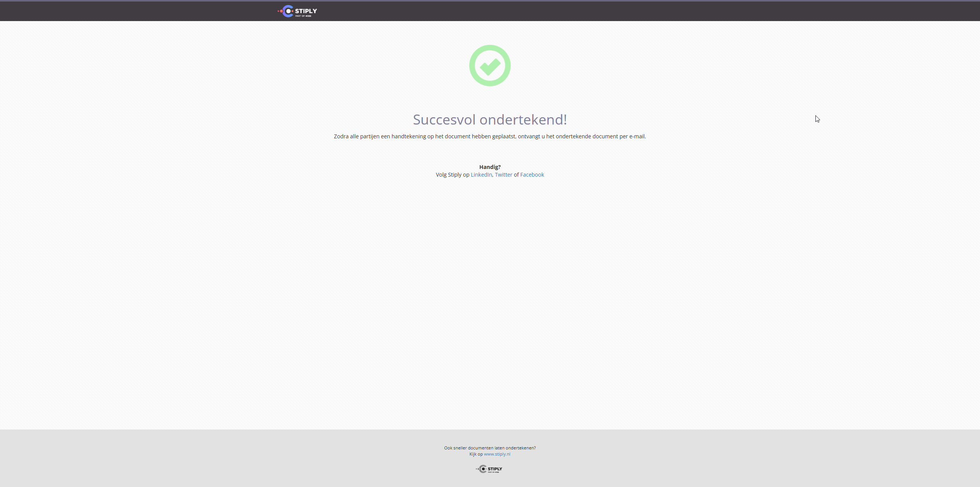Click the 'Volg Stiply op' text
Screen dimensions: 980x487
[452, 175]
